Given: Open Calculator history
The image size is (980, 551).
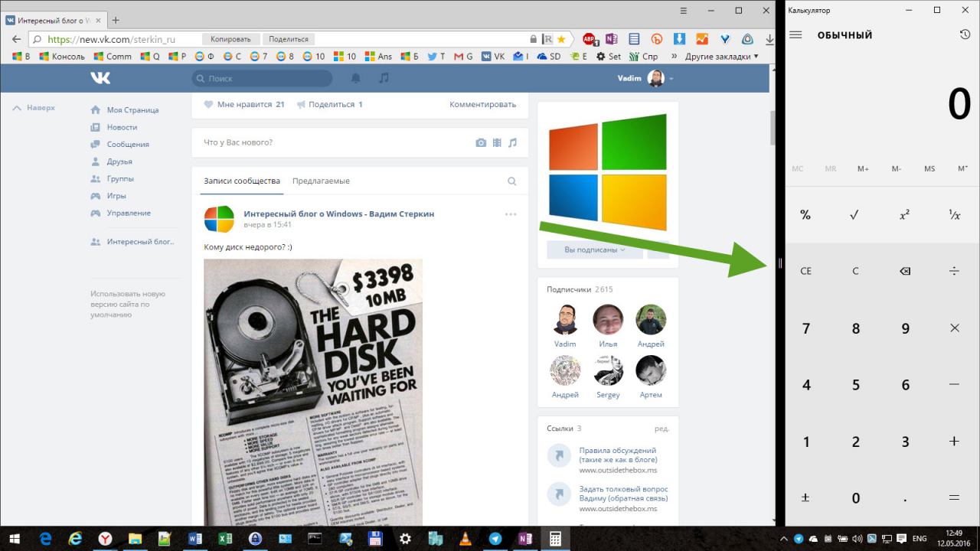Looking at the screenshot, I should coord(965,34).
